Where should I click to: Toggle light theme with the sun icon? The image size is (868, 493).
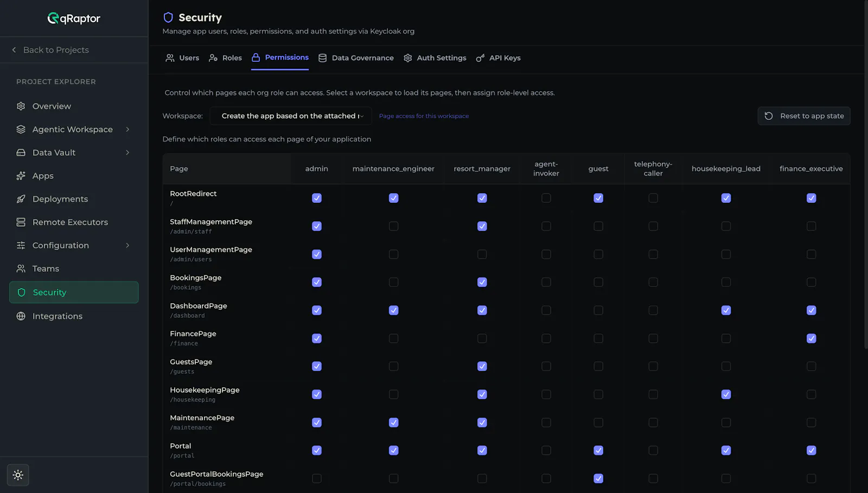(18, 475)
